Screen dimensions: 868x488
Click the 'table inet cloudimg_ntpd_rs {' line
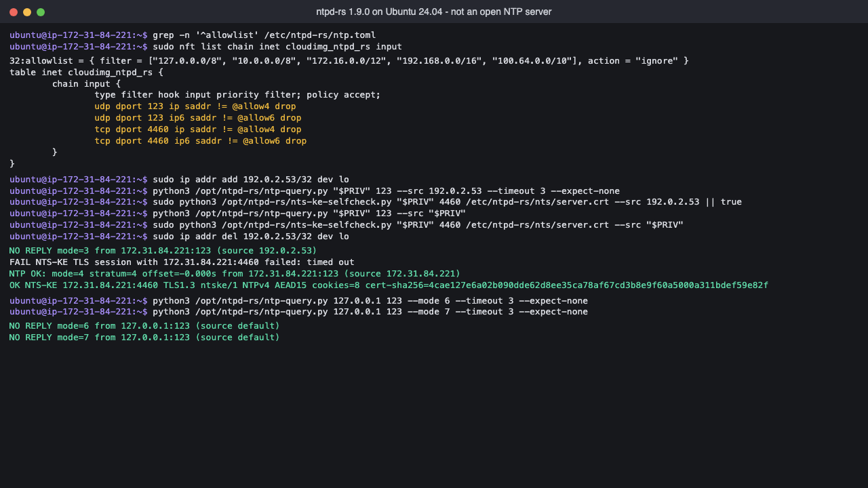pyautogui.click(x=86, y=73)
